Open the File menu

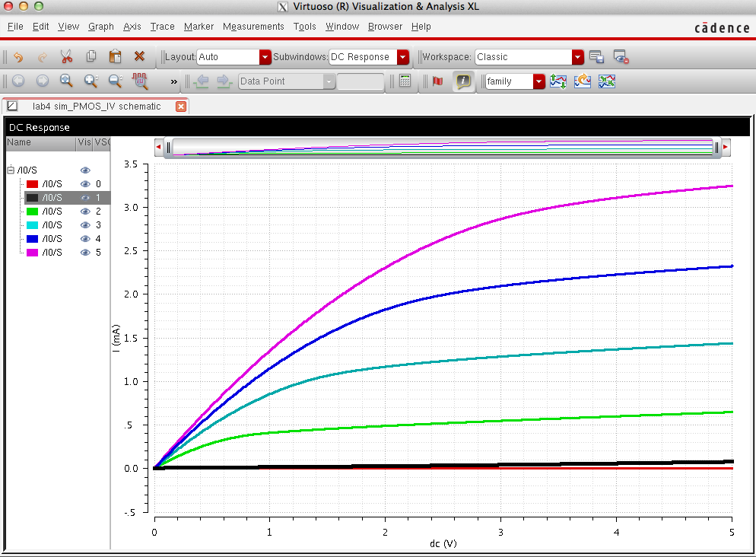click(15, 27)
